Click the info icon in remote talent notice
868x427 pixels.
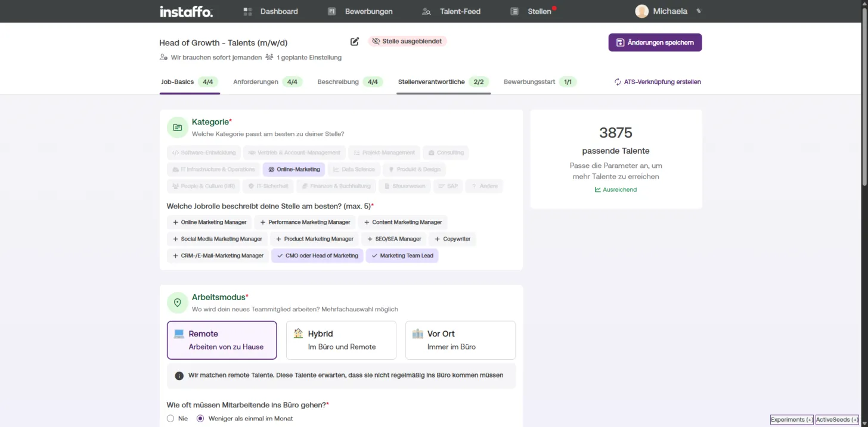[x=179, y=376]
